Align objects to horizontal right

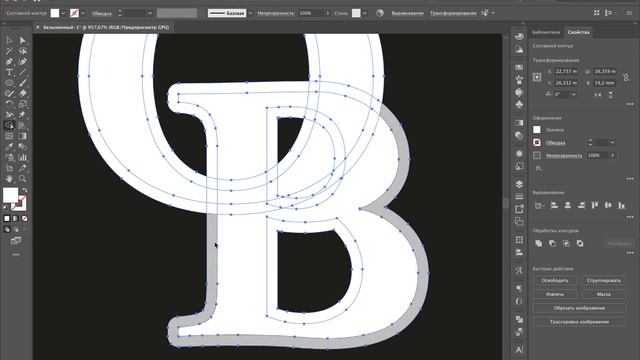pyautogui.click(x=581, y=205)
